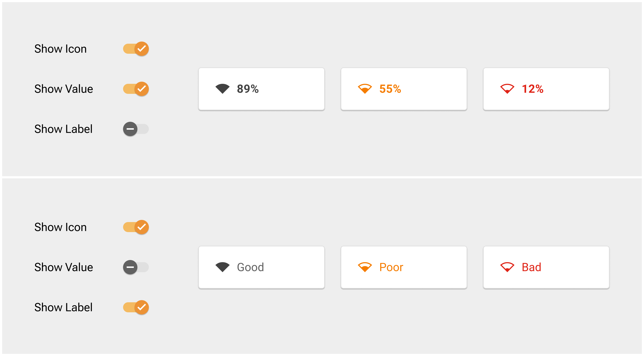Image resolution: width=644 pixels, height=356 pixels.
Task: Click the red wifi icon beside Bad
Action: (507, 267)
